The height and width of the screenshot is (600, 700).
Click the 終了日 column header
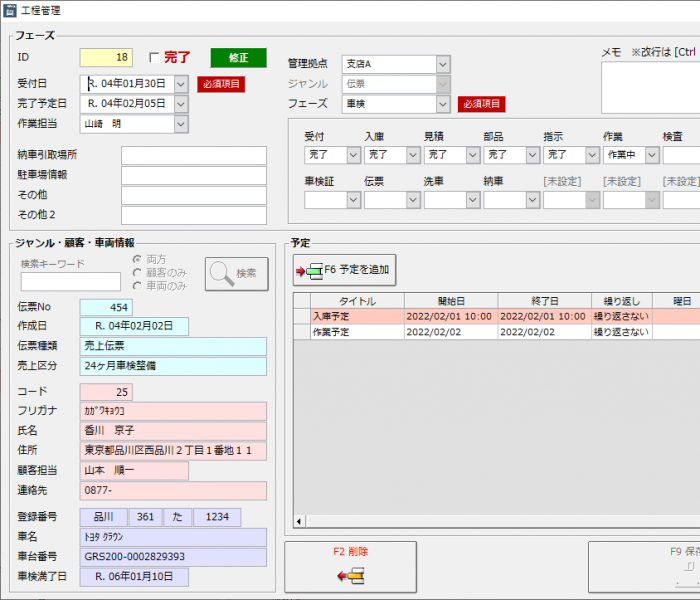545,301
